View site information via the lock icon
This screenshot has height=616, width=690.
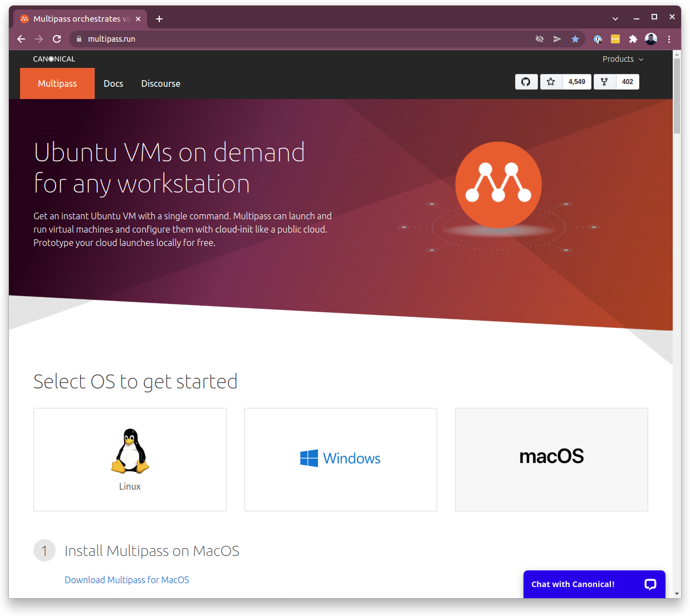79,39
